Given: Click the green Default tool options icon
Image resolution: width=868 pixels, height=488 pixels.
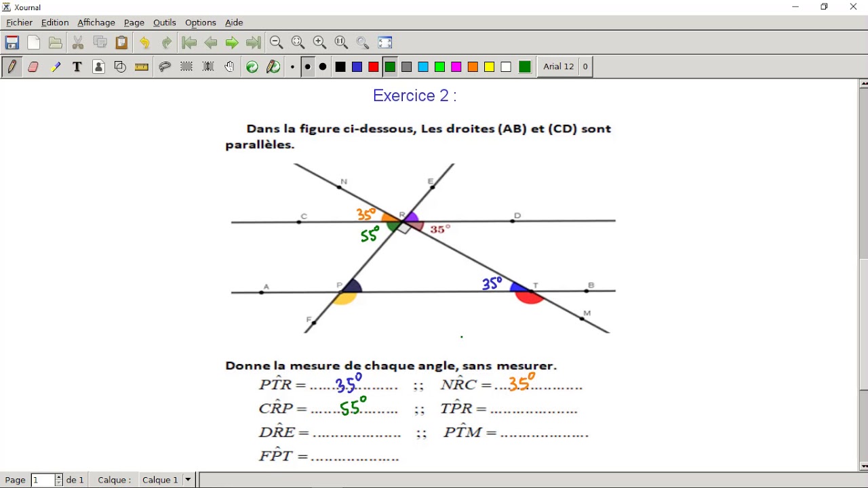Looking at the screenshot, I should pyautogui.click(x=252, y=66).
